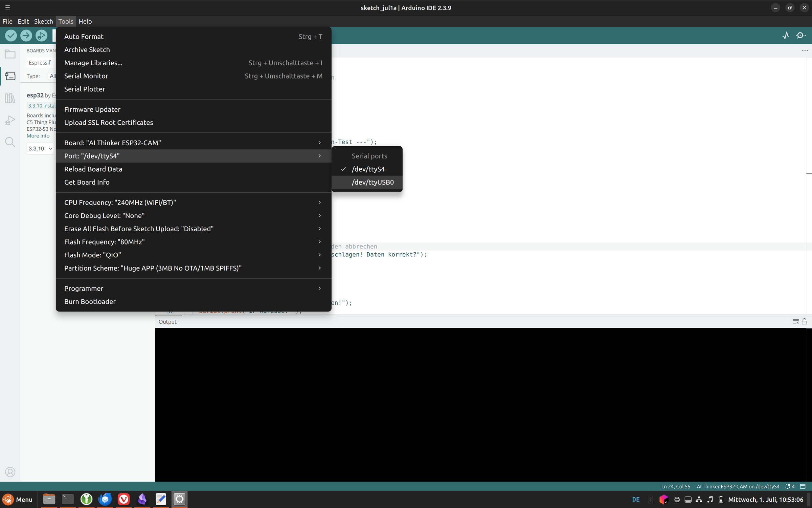Open the Serial Plotter toolbar icon
This screenshot has width=812, height=508.
pyautogui.click(x=786, y=36)
